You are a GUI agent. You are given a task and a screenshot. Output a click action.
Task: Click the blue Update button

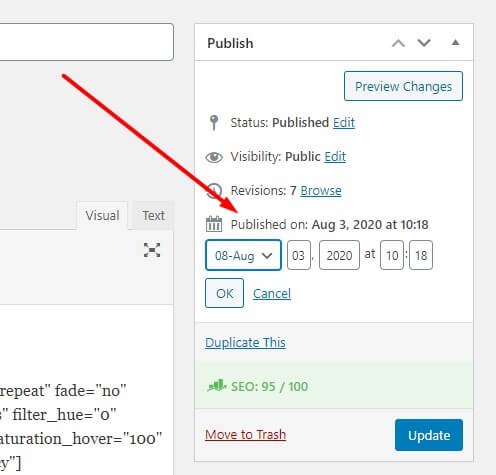click(429, 435)
